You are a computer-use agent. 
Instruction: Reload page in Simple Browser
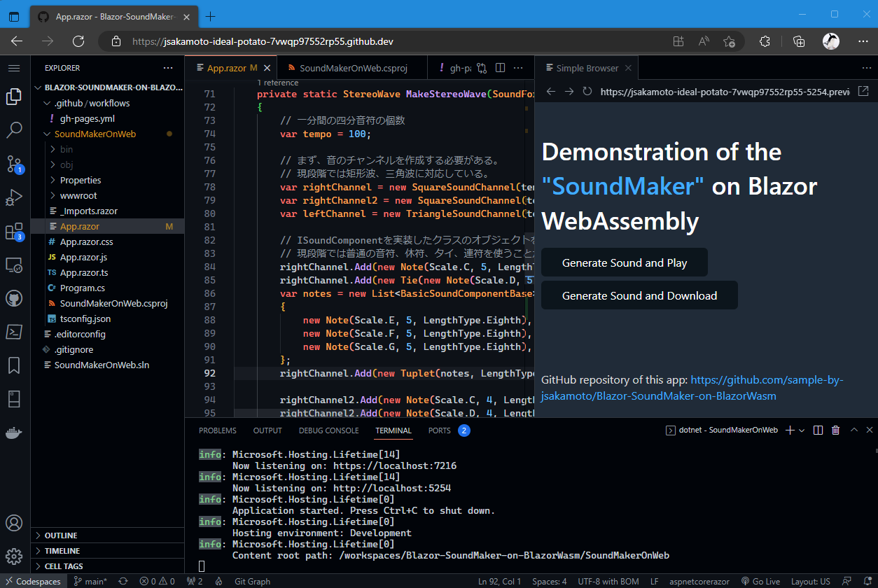pos(587,92)
